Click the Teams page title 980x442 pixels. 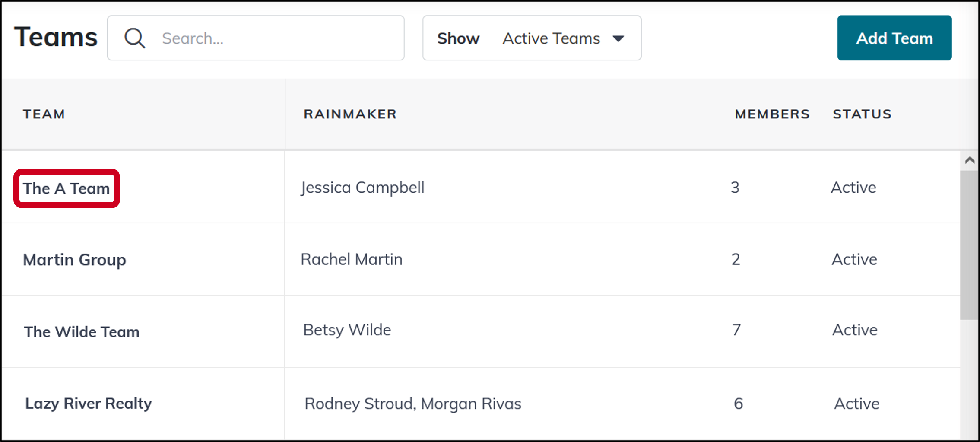point(56,37)
